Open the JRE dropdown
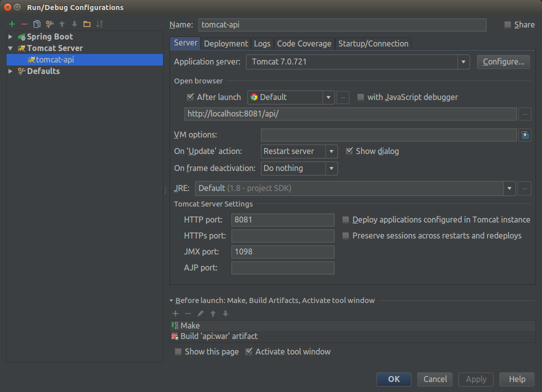The width and height of the screenshot is (542, 392). (x=509, y=188)
